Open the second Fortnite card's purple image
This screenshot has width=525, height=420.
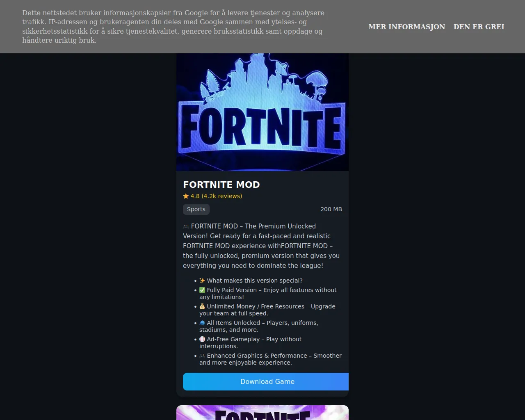coord(262,413)
